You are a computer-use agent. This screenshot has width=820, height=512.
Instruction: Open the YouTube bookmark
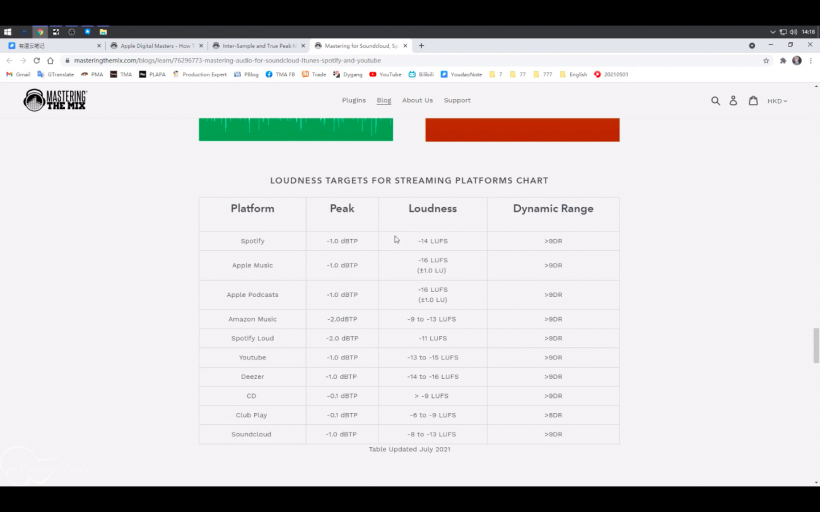(x=385, y=75)
